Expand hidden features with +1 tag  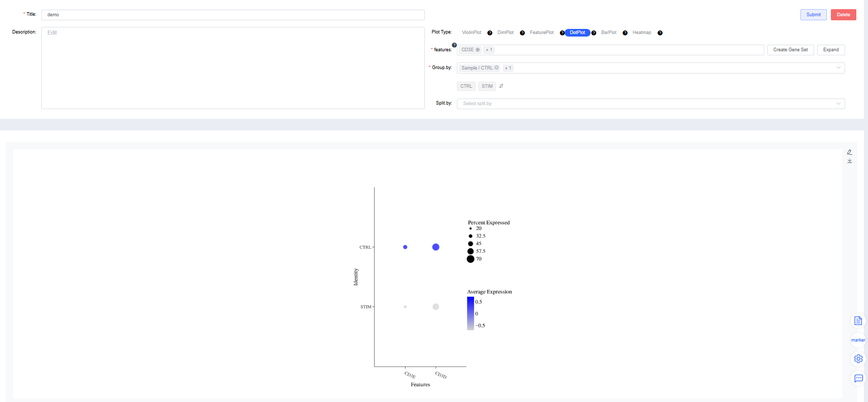tap(489, 50)
